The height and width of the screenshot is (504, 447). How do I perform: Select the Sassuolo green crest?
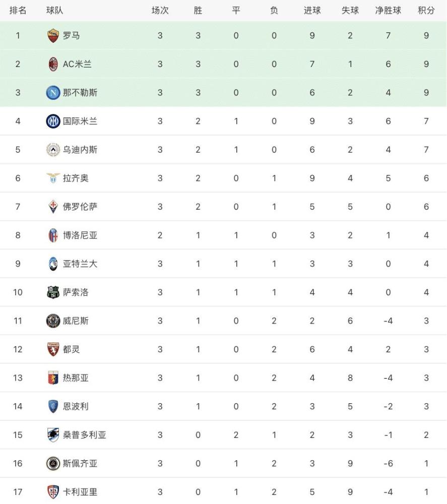click(x=53, y=292)
